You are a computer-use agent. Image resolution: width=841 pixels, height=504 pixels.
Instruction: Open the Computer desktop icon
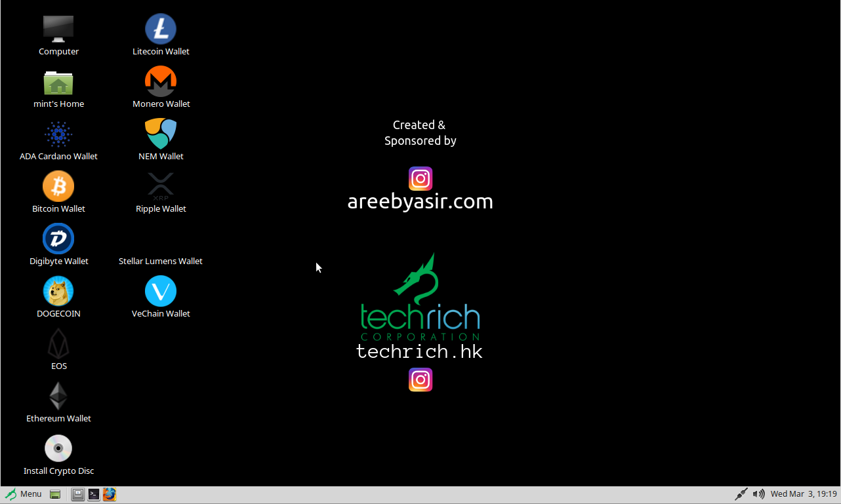tap(58, 29)
